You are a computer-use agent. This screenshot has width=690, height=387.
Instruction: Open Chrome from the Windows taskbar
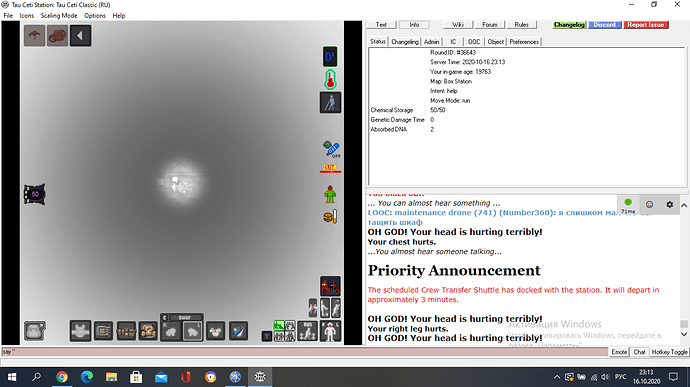tap(62, 377)
